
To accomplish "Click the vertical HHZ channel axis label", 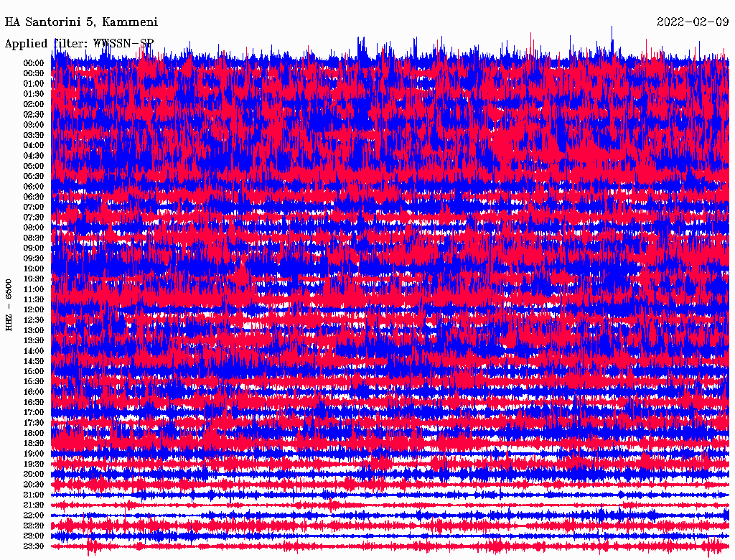I will pos(9,305).
